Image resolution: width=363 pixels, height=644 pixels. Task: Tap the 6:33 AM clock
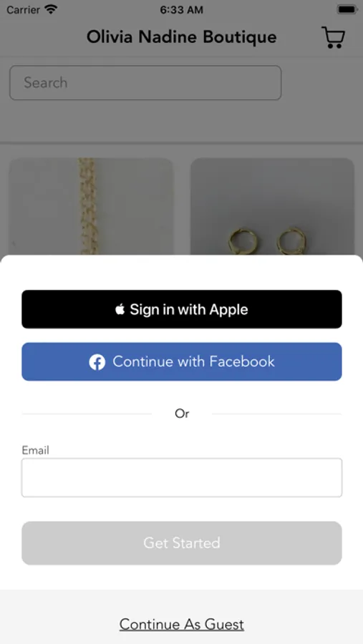click(x=182, y=10)
